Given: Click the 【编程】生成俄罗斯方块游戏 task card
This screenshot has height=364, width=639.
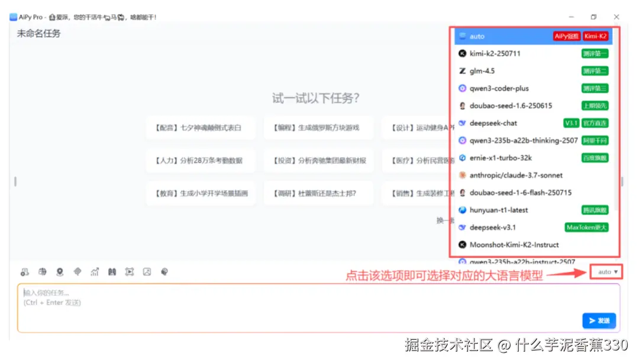Looking at the screenshot, I should (x=318, y=128).
